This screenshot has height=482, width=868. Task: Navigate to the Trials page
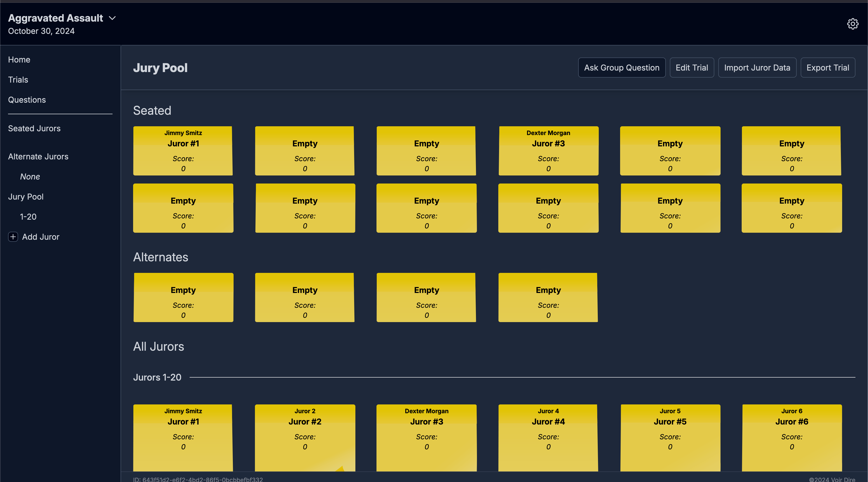click(x=18, y=80)
